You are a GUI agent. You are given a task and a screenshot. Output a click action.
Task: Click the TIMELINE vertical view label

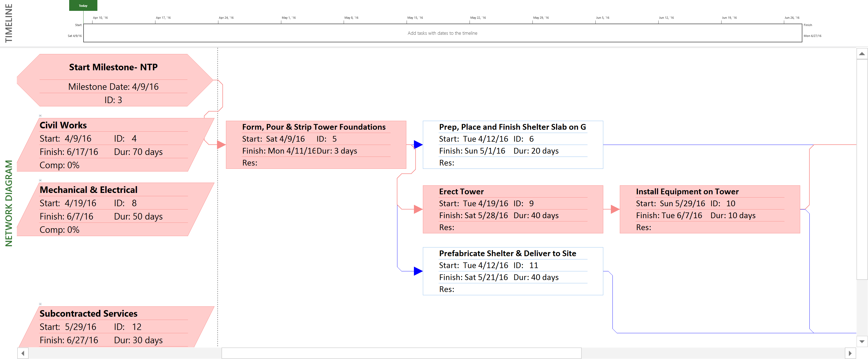pyautogui.click(x=8, y=23)
